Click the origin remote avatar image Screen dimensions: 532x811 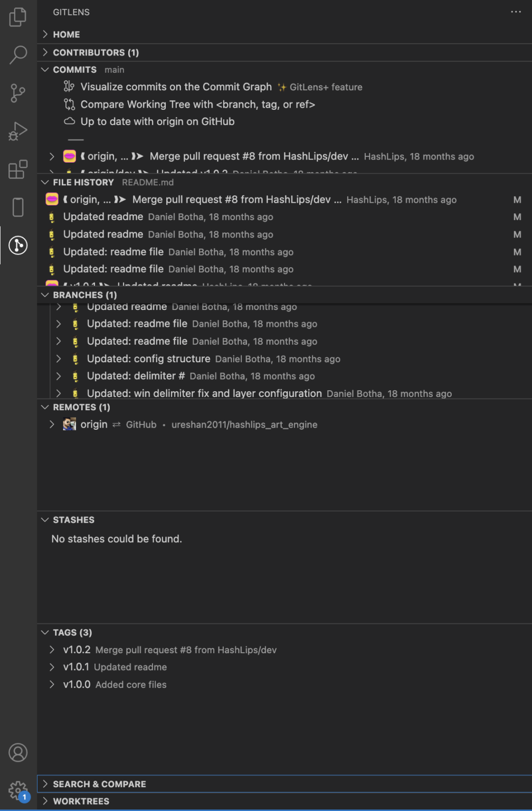coord(69,424)
